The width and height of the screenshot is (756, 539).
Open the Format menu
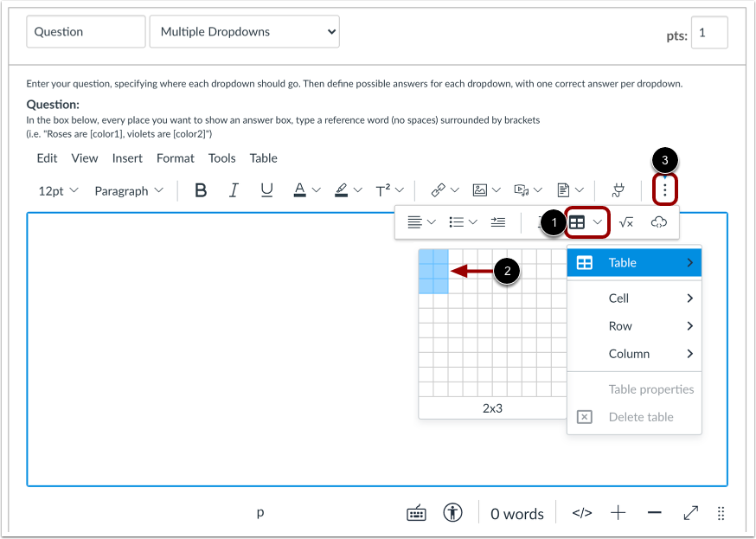[176, 158]
